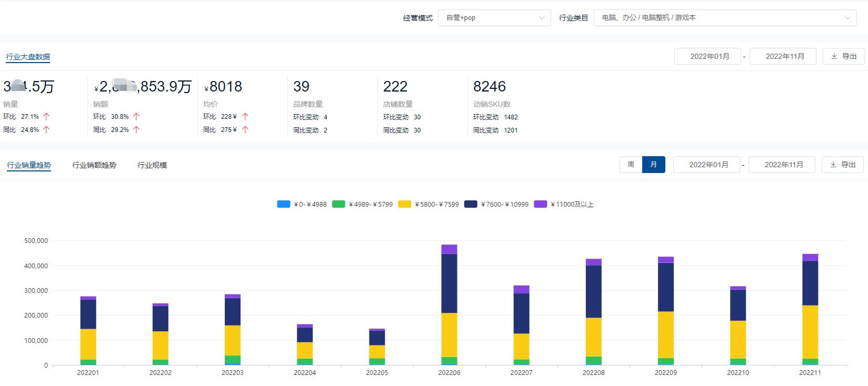Hide the ¥7600-¥10999 navy legend series
The width and height of the screenshot is (868, 386).
click(x=471, y=204)
